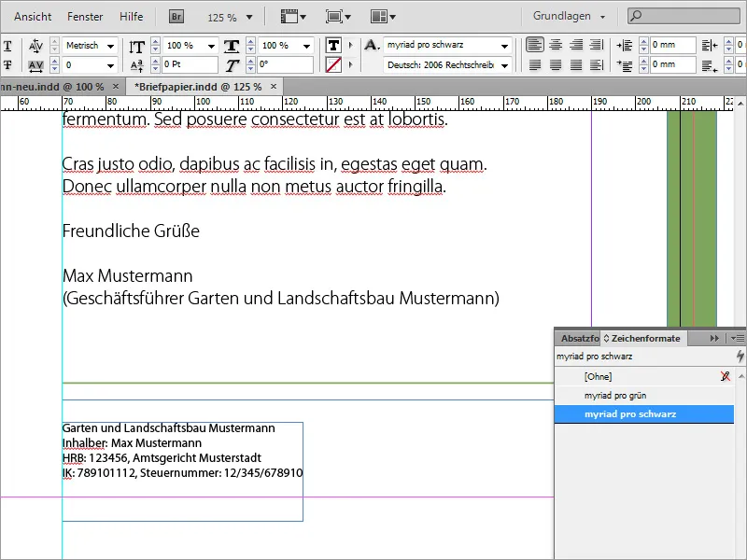This screenshot has width=747, height=560.
Task: Click the right indent icon
Action: [x=710, y=46]
